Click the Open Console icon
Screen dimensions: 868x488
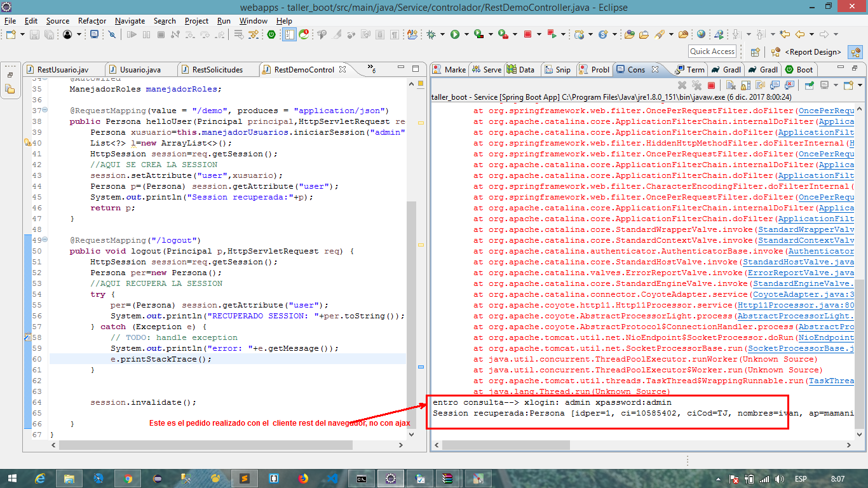click(x=848, y=85)
